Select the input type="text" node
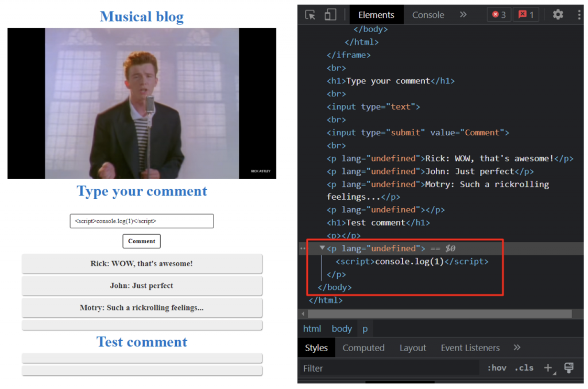The image size is (588, 389). 373,107
